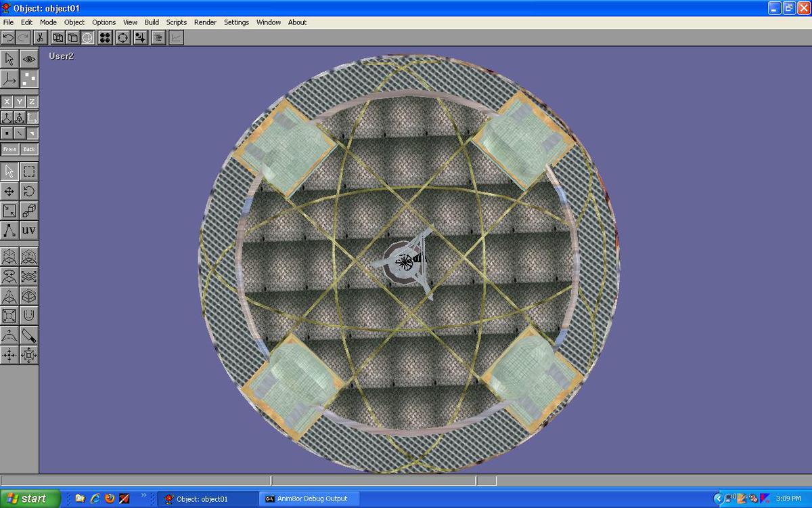This screenshot has height=508, width=812.
Task: Select the scale non-uniform tool
Action: point(9,211)
